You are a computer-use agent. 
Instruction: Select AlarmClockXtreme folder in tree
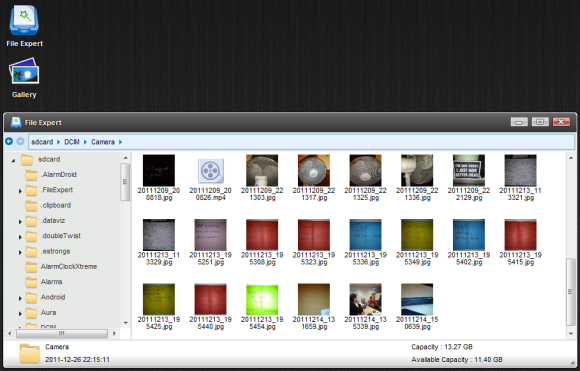tap(69, 266)
